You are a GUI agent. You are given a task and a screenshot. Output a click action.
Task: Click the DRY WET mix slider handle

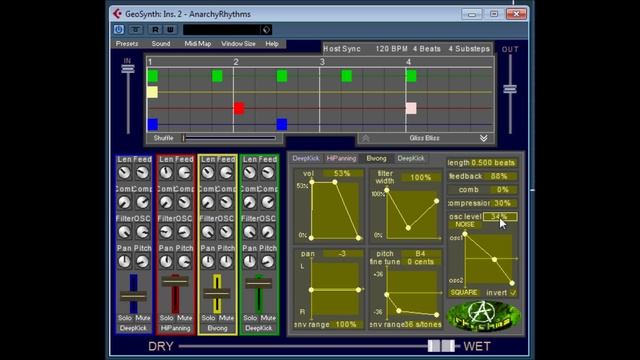point(441,346)
